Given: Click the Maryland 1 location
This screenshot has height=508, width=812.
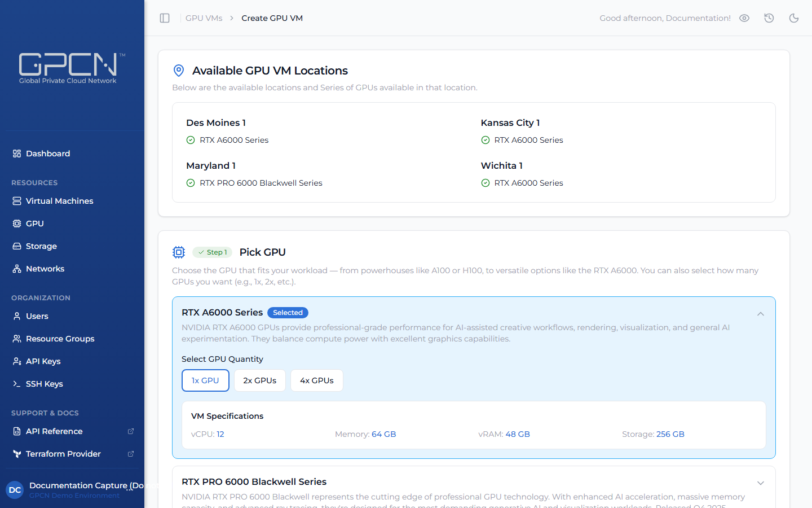Looking at the screenshot, I should tap(211, 165).
